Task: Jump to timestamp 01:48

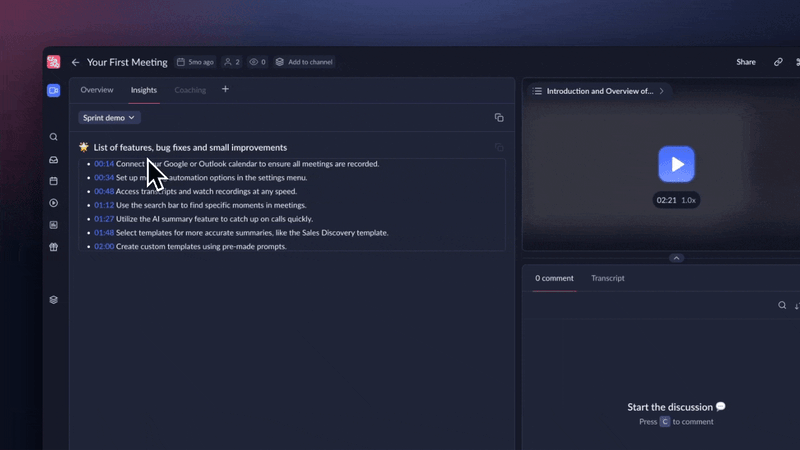Action: pos(104,233)
